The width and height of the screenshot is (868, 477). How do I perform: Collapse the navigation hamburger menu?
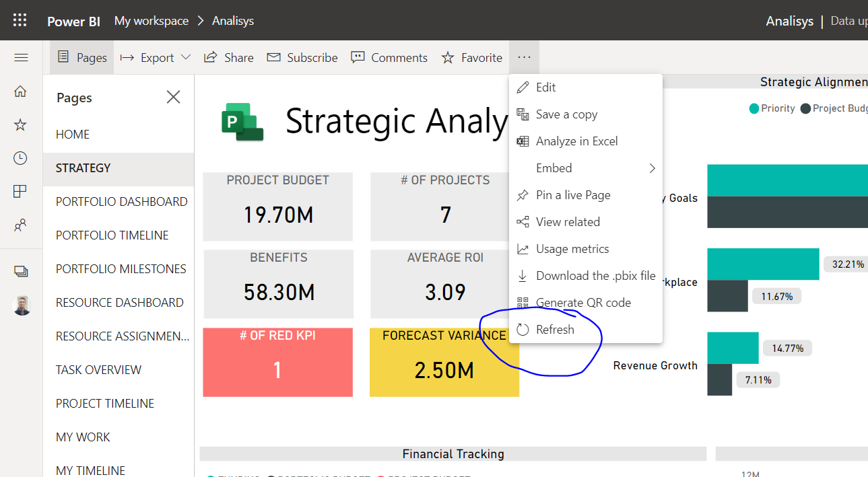tap(21, 58)
